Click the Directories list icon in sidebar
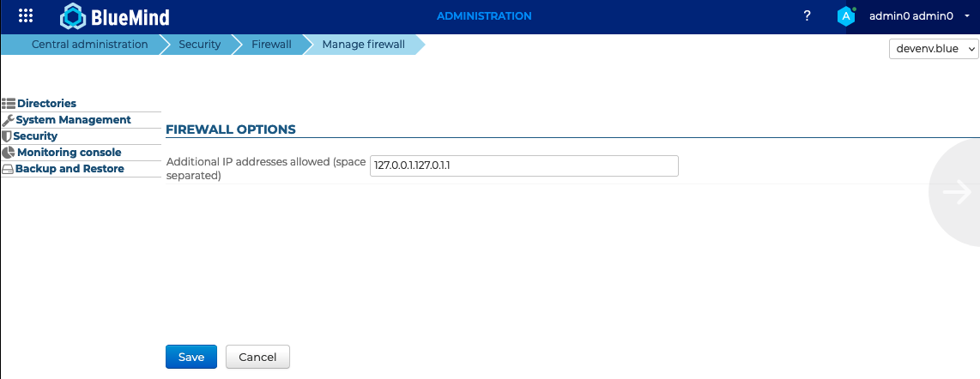This screenshot has height=379, width=980. tap(9, 104)
